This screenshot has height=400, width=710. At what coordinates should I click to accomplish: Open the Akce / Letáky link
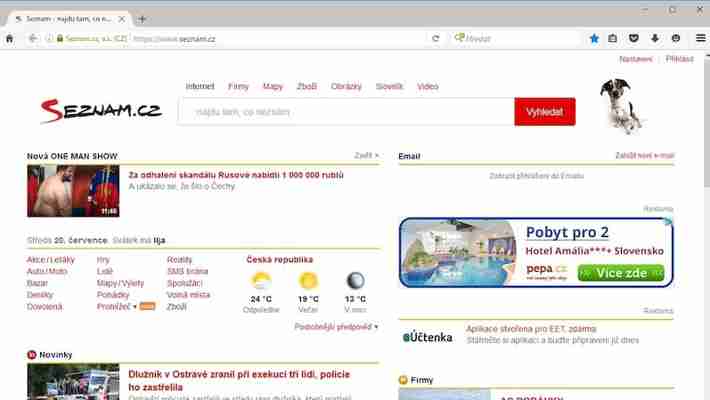point(51,260)
